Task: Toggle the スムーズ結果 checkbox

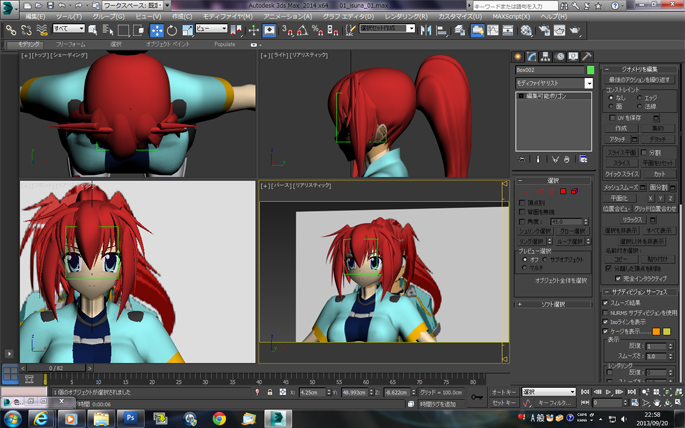Action: (605, 303)
